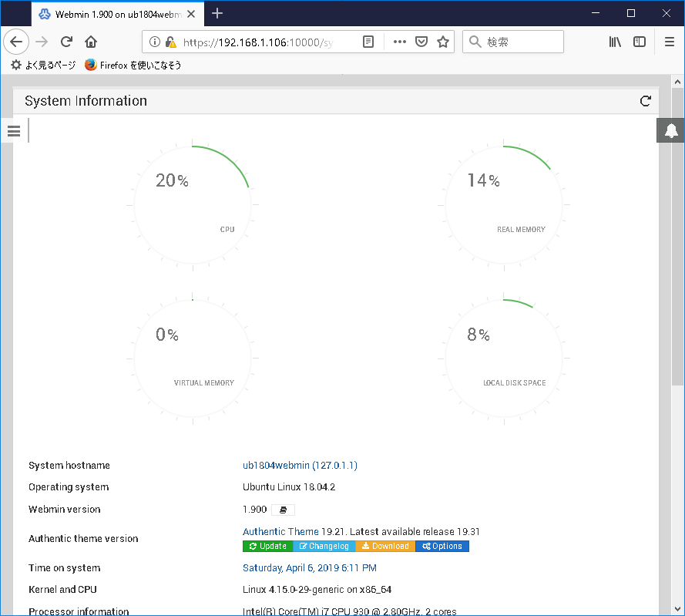Open the Firefox library icon
This screenshot has height=616, width=685.
click(x=615, y=42)
